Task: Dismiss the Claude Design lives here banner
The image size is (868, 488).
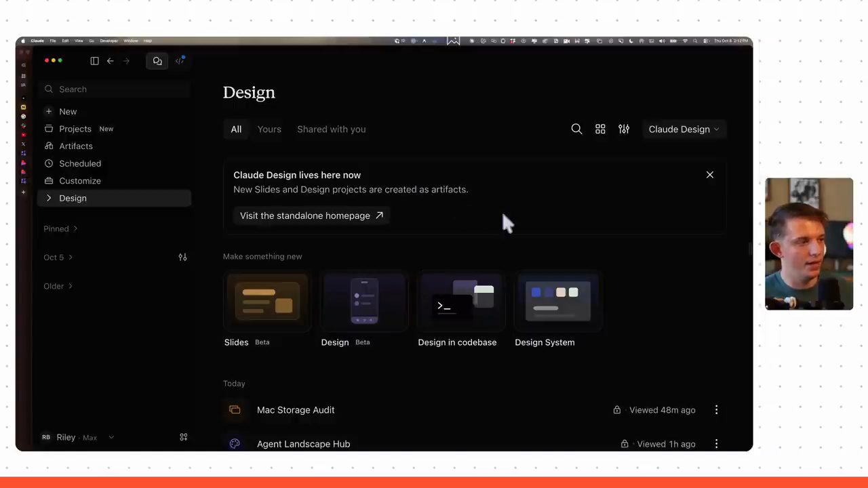Action: click(x=710, y=175)
